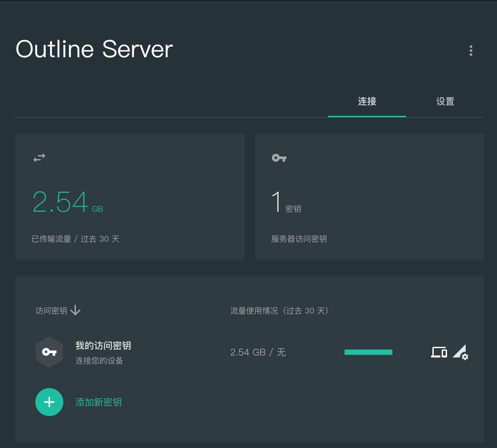Select the key named 我的访问密钥
Screen dimensions: 497x448
click(103, 345)
